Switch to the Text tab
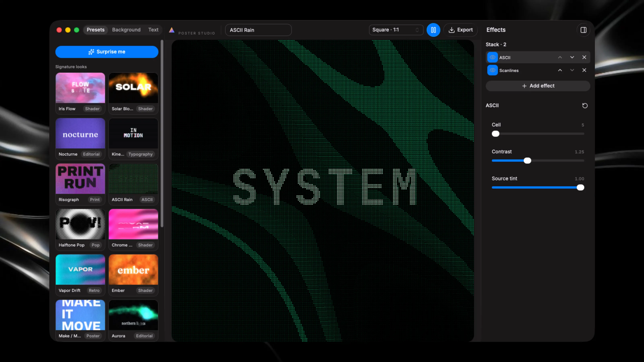Image resolution: width=644 pixels, height=362 pixels. [153, 30]
